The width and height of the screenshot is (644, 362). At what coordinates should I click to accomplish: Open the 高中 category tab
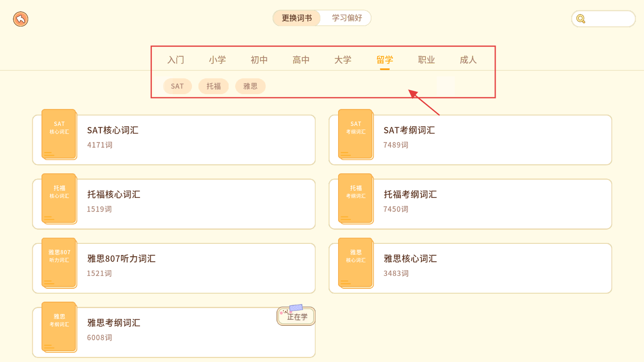pos(301,60)
